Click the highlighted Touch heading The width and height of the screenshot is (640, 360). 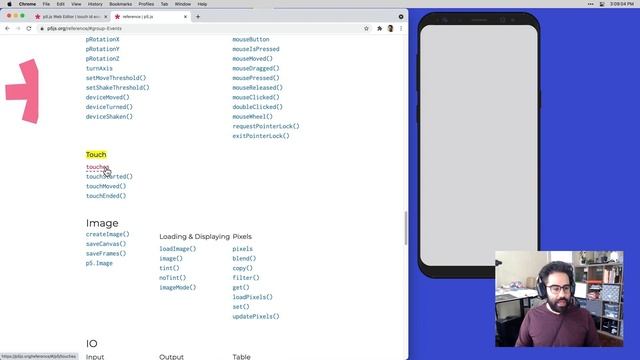coord(96,155)
